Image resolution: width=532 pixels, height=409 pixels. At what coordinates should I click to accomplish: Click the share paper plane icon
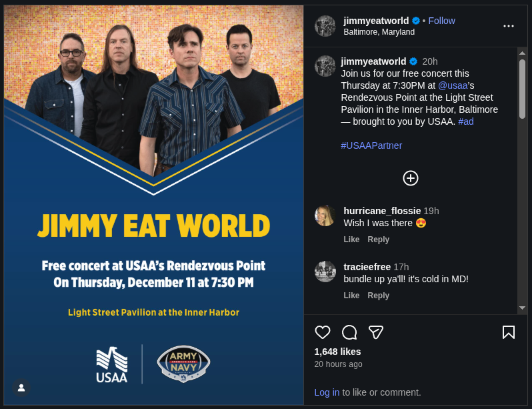(376, 332)
